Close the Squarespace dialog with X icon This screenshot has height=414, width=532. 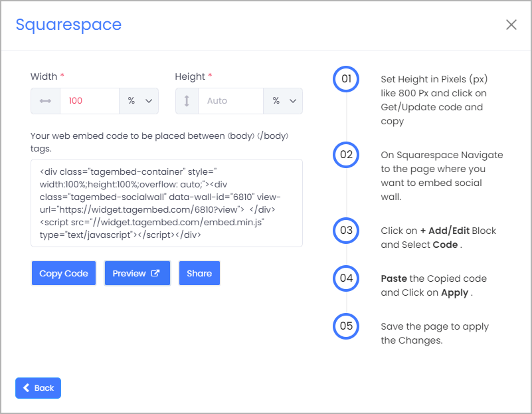(511, 25)
